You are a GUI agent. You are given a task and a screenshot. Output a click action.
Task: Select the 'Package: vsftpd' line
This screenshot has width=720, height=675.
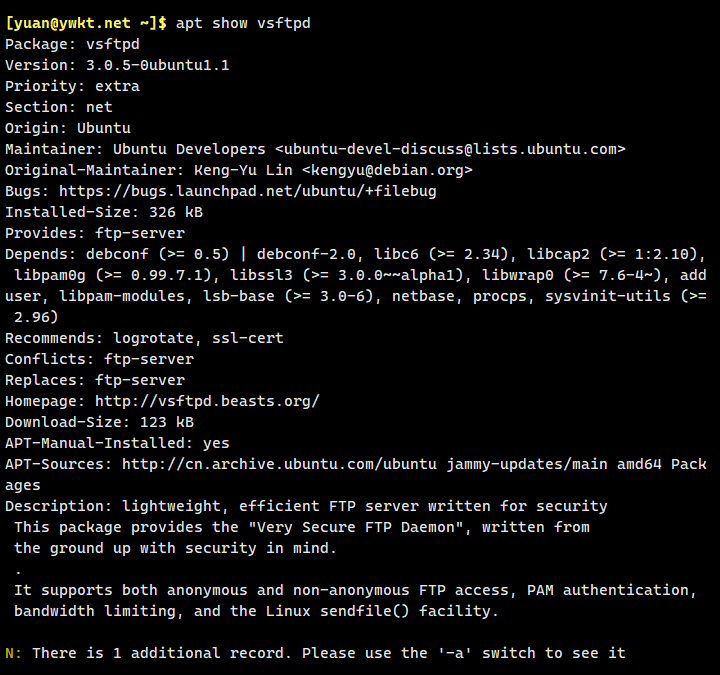72,44
